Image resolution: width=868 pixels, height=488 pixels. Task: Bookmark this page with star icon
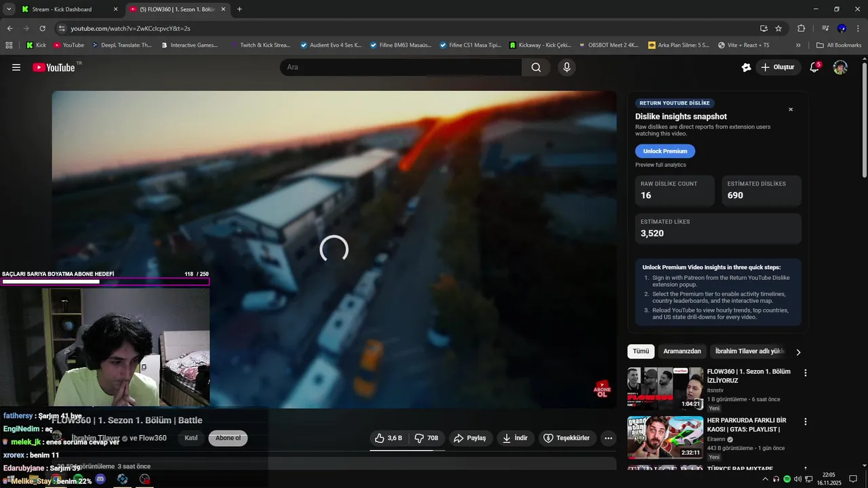[778, 28]
